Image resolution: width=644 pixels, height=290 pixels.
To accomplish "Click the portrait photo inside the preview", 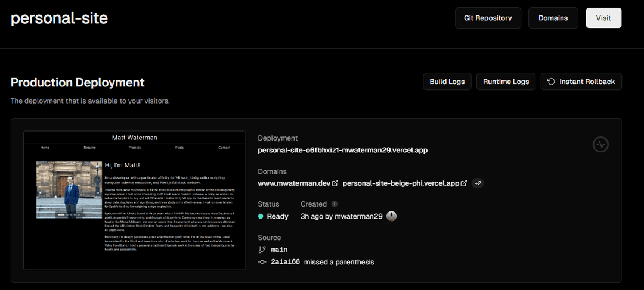I will point(69,189).
